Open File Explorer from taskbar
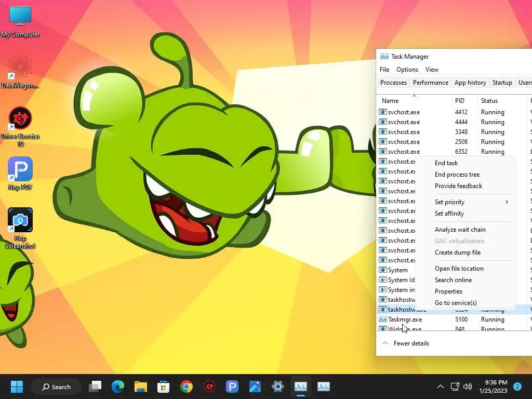Viewport: 532px width, 399px height. [140, 387]
